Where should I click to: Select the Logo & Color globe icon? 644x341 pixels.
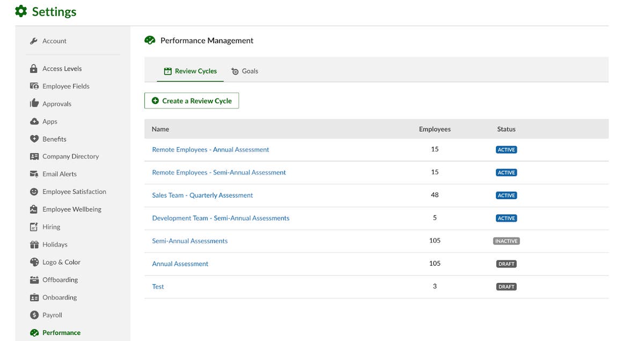click(33, 262)
